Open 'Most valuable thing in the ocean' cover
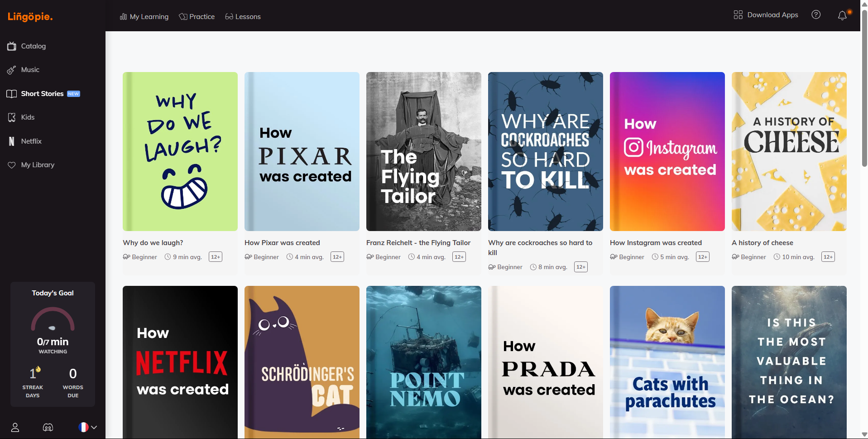The image size is (868, 439). coord(789,362)
